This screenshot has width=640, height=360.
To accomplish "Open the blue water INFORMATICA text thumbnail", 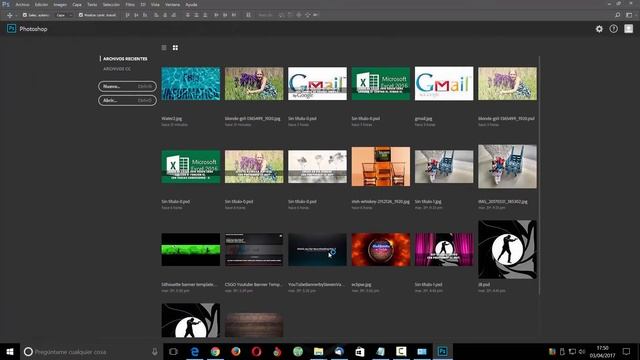I will point(191,84).
